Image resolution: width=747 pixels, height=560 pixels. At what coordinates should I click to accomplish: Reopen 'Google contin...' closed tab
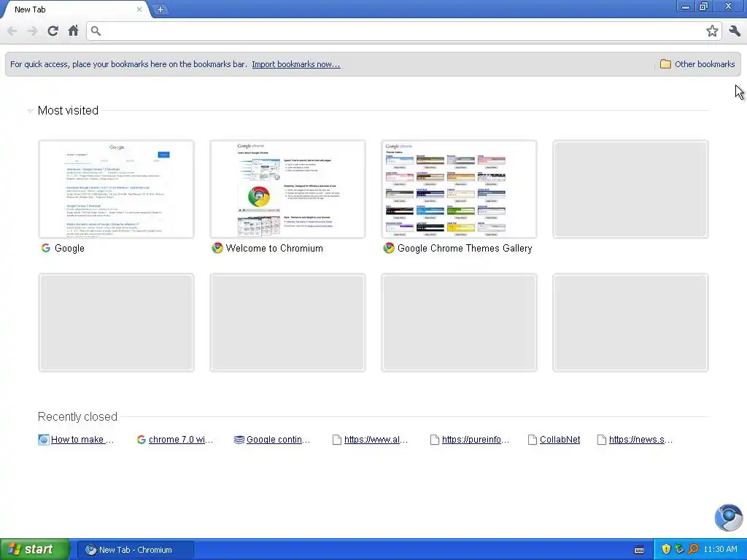pyautogui.click(x=278, y=440)
